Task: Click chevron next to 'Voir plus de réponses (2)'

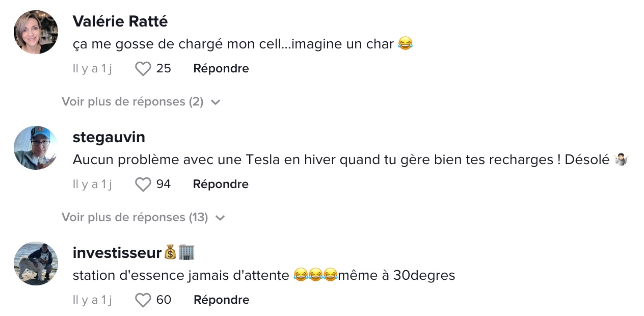Action: point(216,102)
